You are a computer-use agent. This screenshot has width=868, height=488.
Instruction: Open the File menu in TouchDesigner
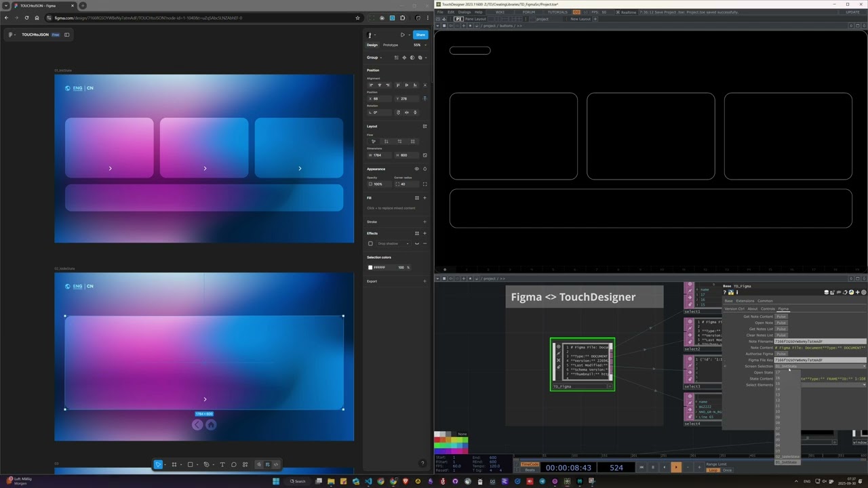pyautogui.click(x=440, y=12)
